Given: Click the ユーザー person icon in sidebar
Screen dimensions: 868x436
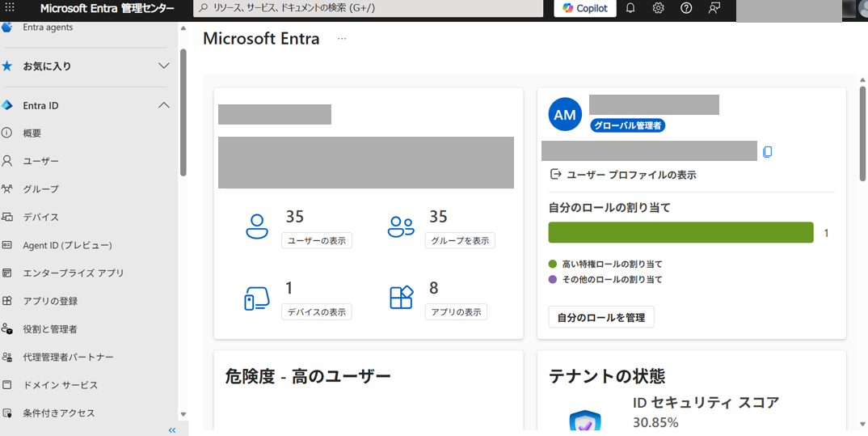Looking at the screenshot, I should coord(6,161).
